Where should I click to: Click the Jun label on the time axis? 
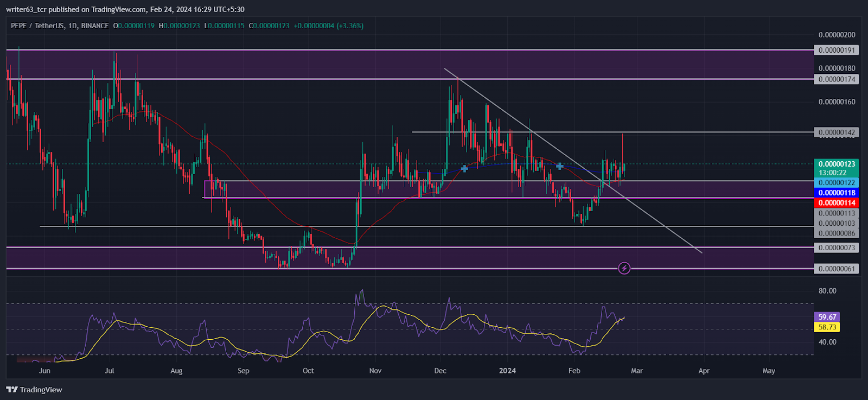(45, 371)
